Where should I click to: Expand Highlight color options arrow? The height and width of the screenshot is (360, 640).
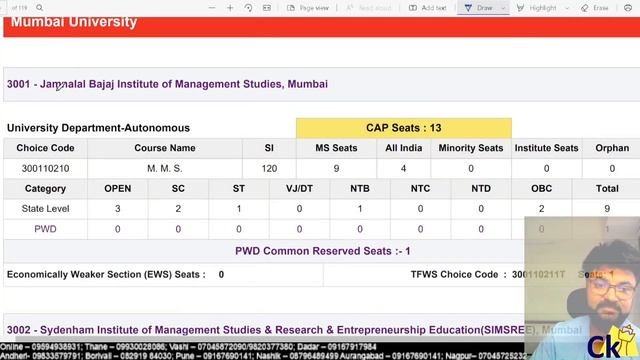point(567,8)
